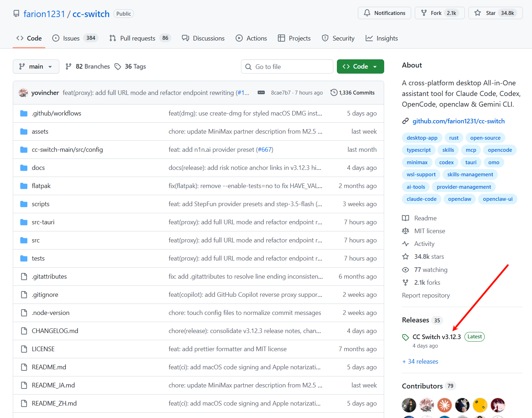The height and width of the screenshot is (418, 532).
Task: Open the docs folder
Action: (x=38, y=168)
